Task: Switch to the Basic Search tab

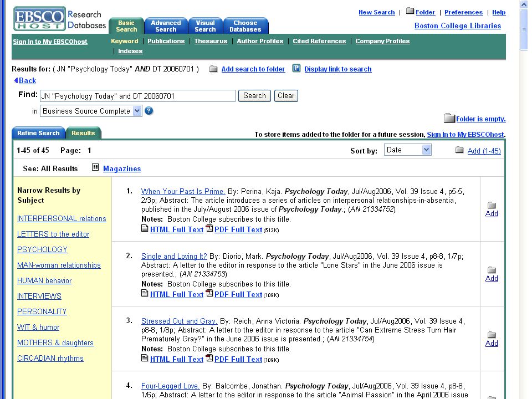Action: click(x=126, y=26)
